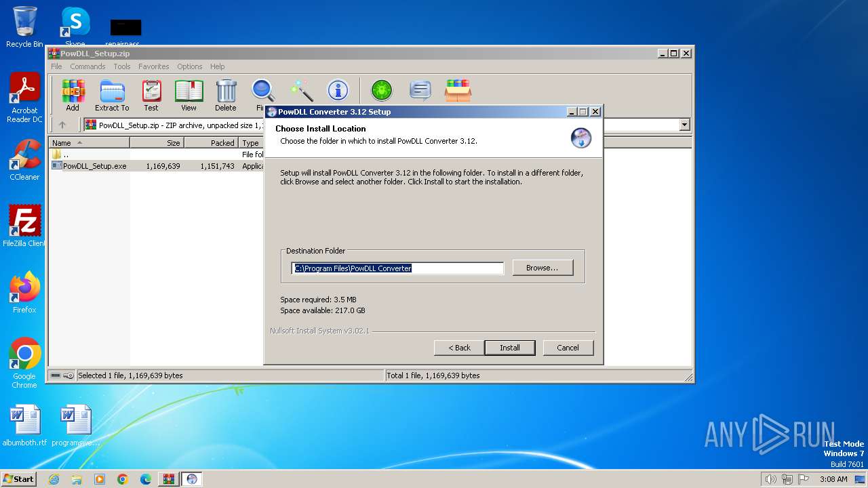Open the Wizard wand icon
Viewport: 868px width, 488px height.
pyautogui.click(x=301, y=90)
